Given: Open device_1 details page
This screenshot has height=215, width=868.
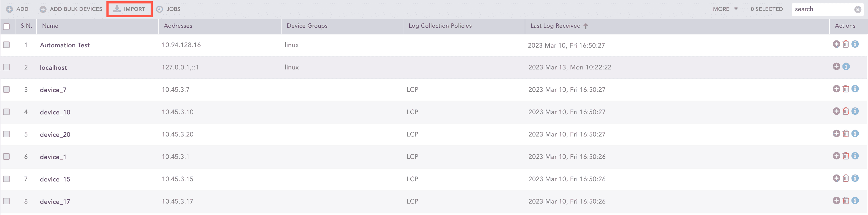Looking at the screenshot, I should coord(53,156).
